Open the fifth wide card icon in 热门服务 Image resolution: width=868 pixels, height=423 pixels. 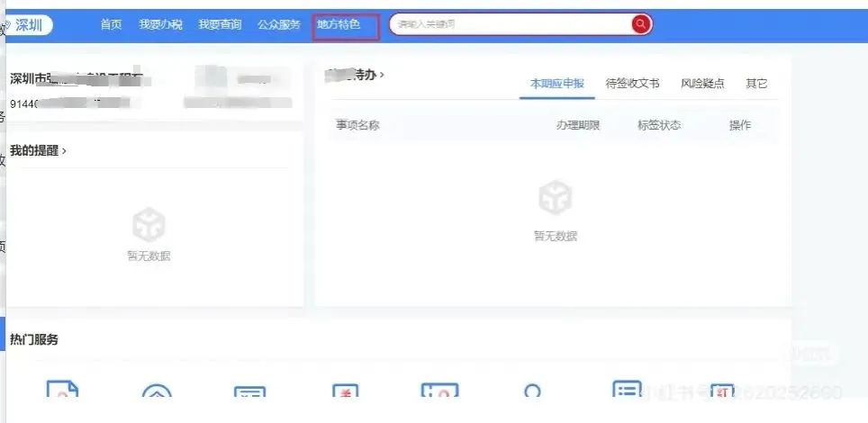point(439,393)
